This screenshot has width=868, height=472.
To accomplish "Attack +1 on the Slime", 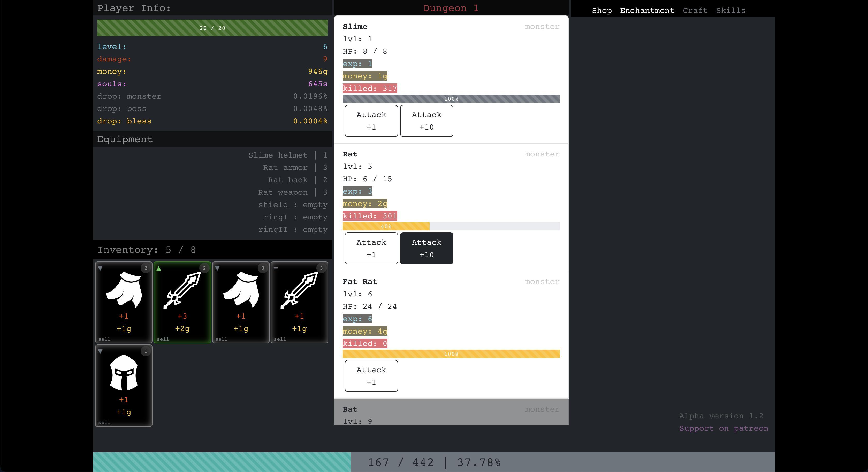I will point(371,121).
